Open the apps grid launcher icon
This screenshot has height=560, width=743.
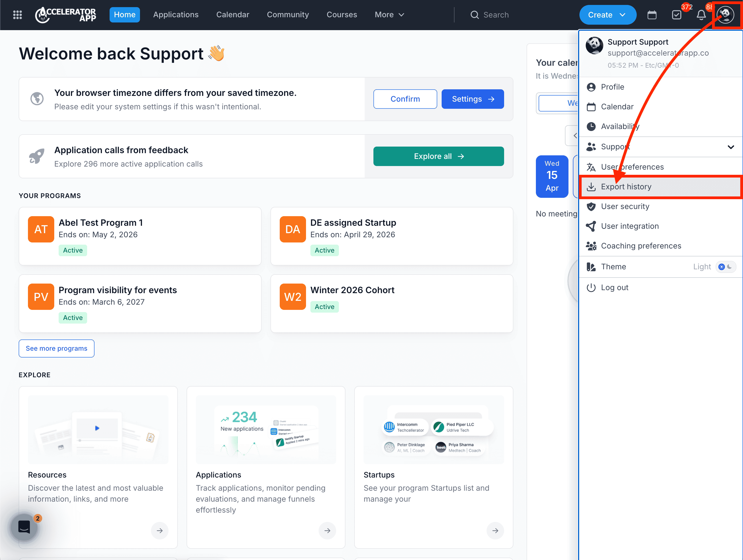[17, 15]
